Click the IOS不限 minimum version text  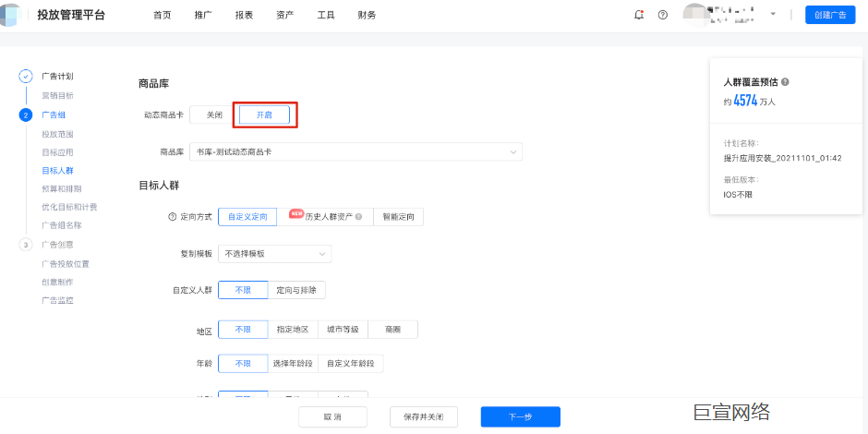(x=738, y=195)
